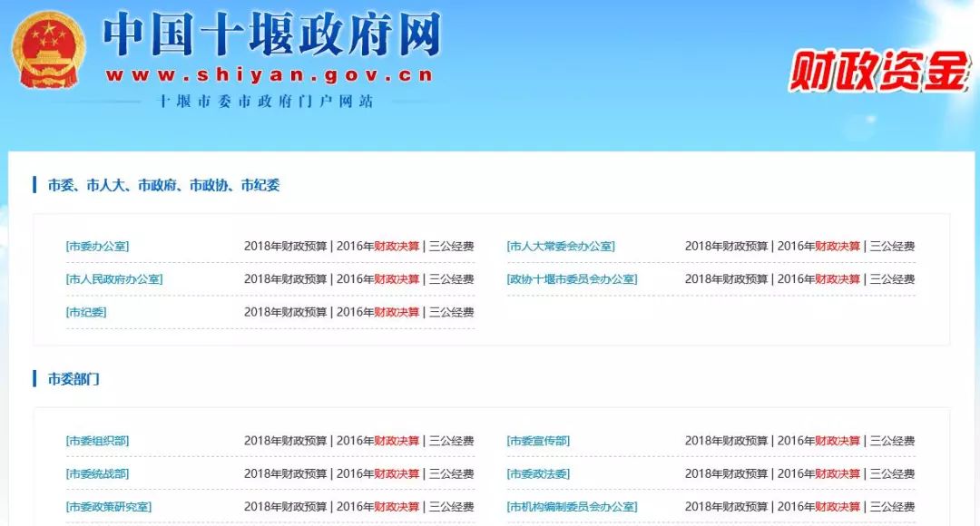980x526 pixels.
Task: Open the [政协十堰市委员会办公室] link
Action: [572, 279]
